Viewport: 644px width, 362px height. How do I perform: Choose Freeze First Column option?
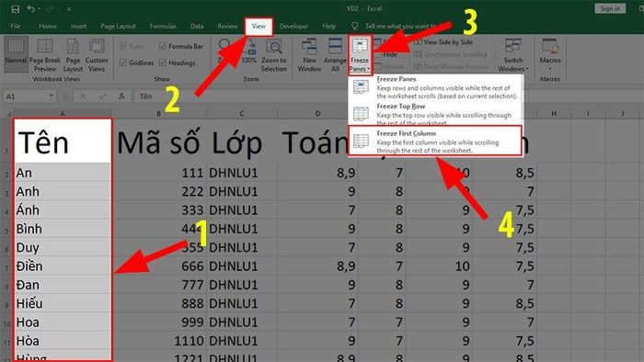click(435, 141)
